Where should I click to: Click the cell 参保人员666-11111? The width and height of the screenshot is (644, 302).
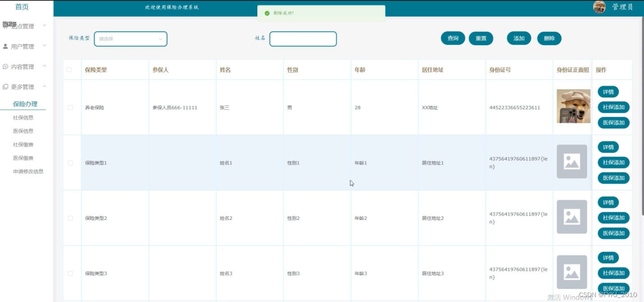click(x=175, y=108)
